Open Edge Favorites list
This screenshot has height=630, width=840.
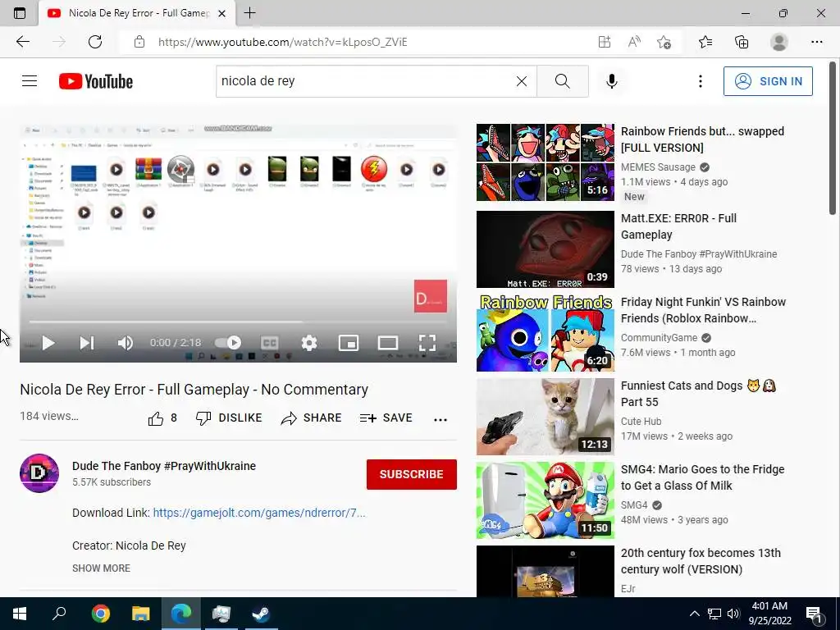(705, 42)
